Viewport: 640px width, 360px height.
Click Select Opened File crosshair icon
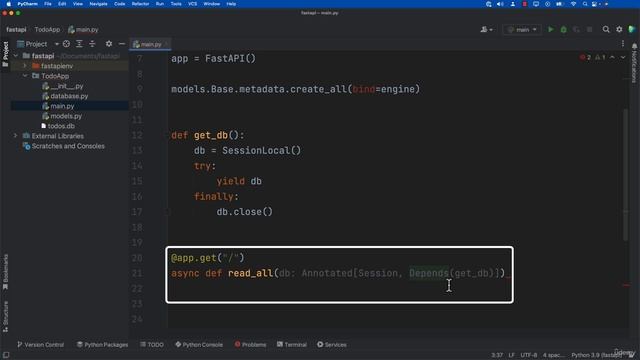tap(66, 44)
